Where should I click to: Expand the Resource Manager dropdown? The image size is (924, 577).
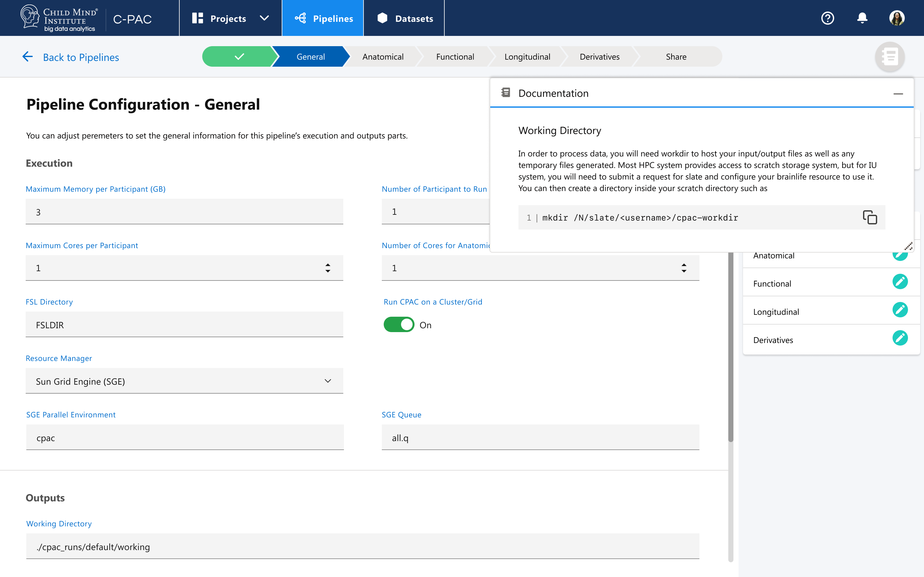point(184,381)
